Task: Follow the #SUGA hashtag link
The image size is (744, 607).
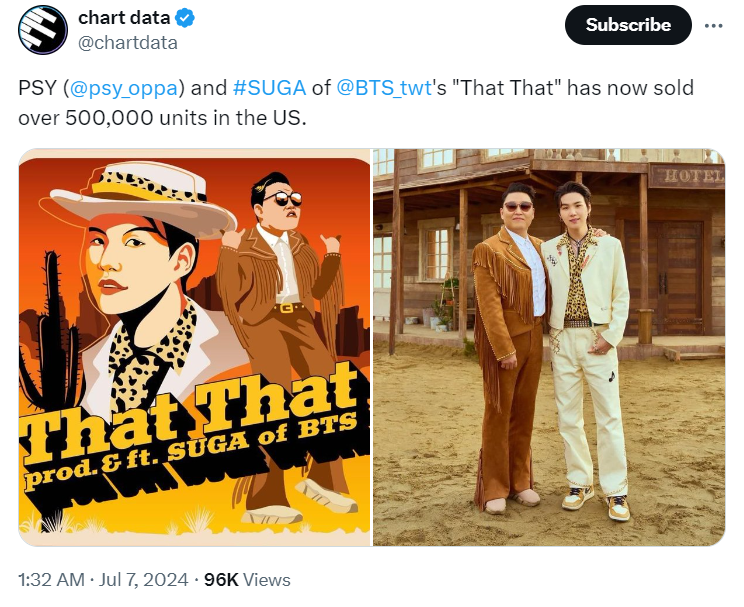Action: point(270,88)
